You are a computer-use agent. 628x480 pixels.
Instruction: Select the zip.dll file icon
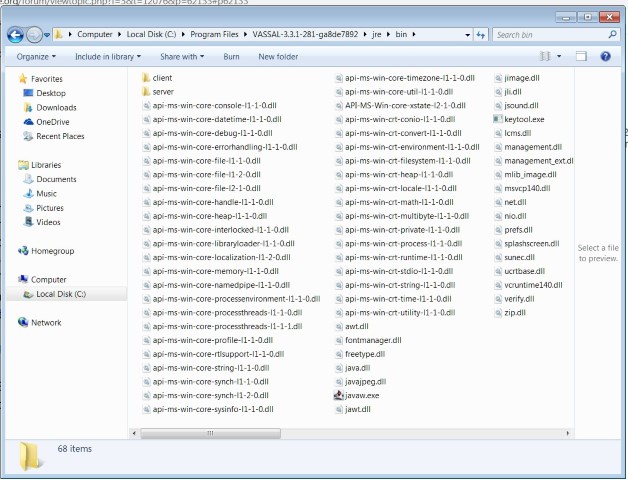498,313
